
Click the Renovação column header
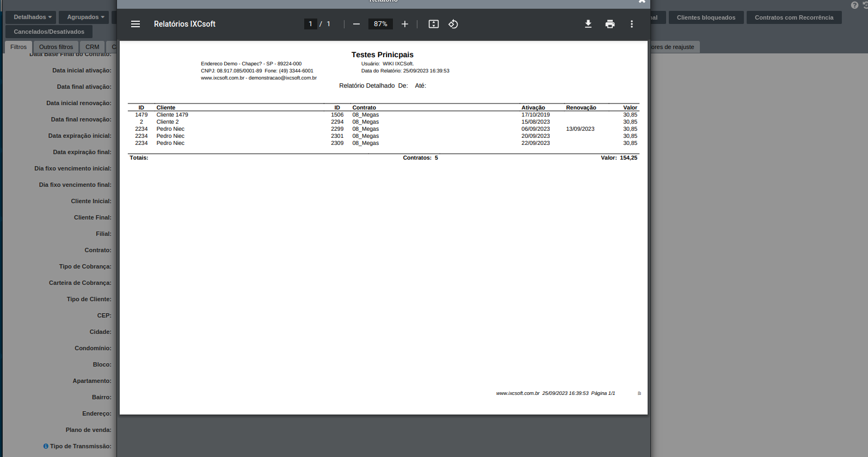tap(581, 108)
